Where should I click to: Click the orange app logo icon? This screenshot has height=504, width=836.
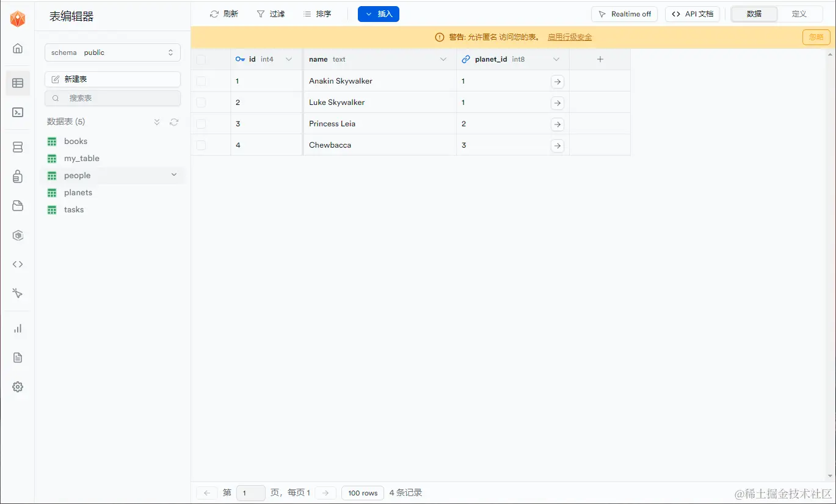(x=18, y=19)
